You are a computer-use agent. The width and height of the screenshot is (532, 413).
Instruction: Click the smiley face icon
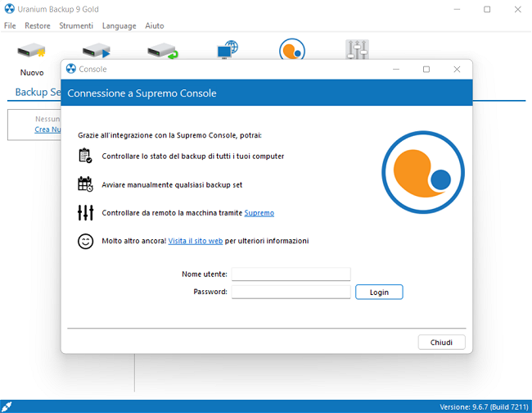coord(85,241)
